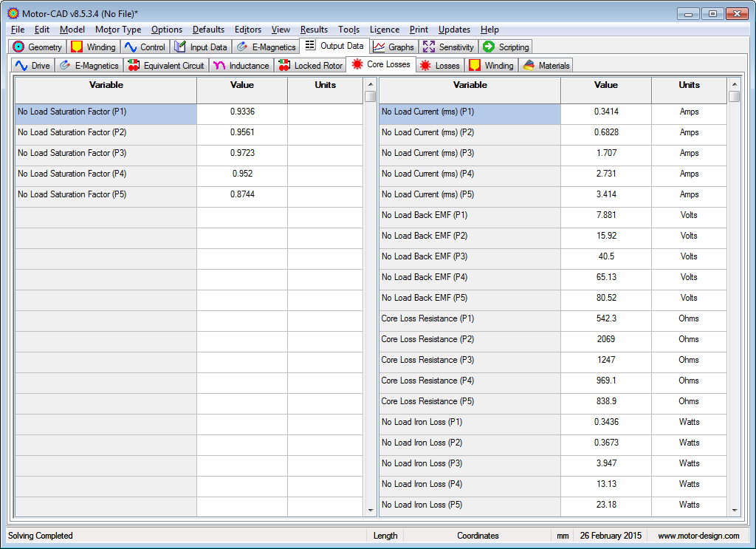
Task: Select the No Load Saturation Factor (P1) row
Action: (x=189, y=114)
